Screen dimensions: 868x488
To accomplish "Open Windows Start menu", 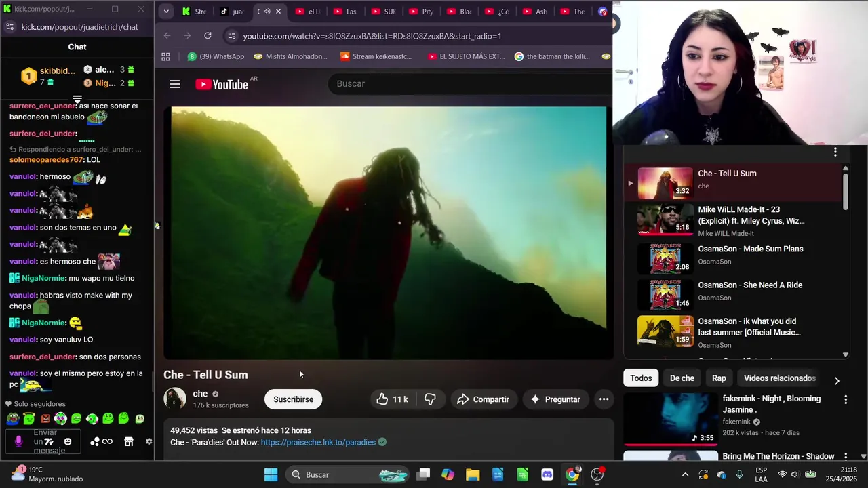I will [271, 474].
